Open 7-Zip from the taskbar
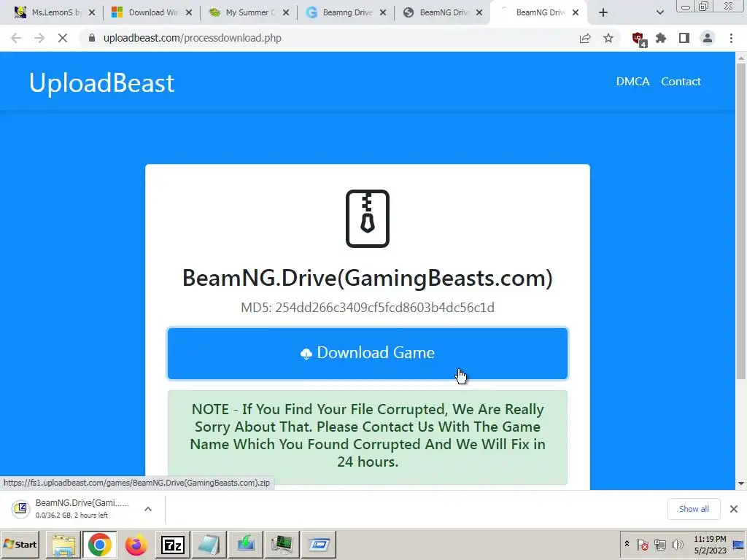 coord(173,545)
